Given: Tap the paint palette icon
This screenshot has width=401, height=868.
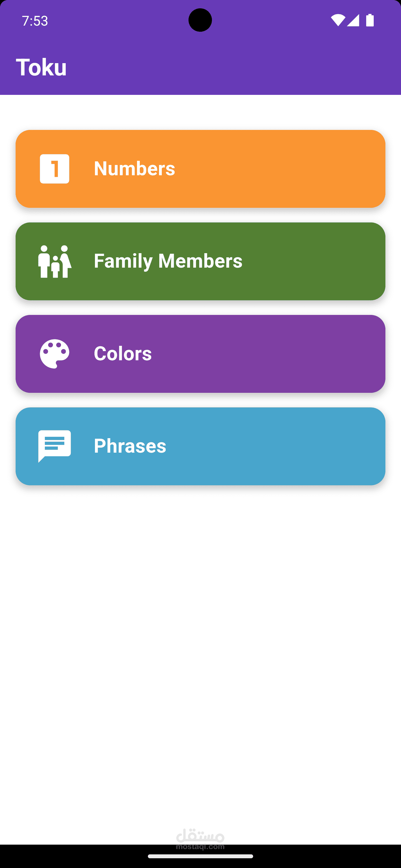Looking at the screenshot, I should (55, 354).
